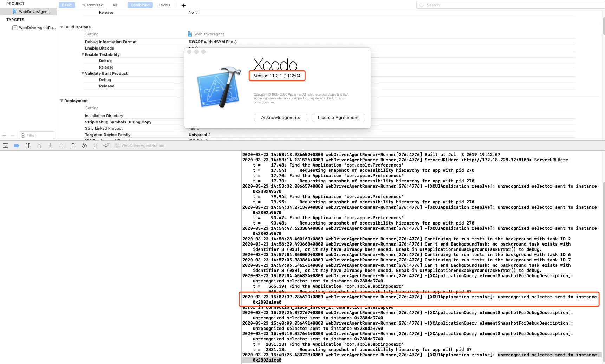The width and height of the screenshot is (605, 364).
Task: Select Levels view mode
Action: click(x=164, y=5)
